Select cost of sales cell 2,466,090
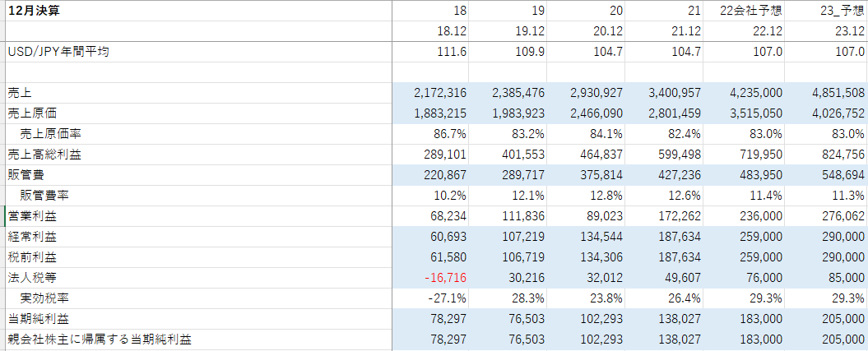Viewport: 868px width, 351px height. 586,114
